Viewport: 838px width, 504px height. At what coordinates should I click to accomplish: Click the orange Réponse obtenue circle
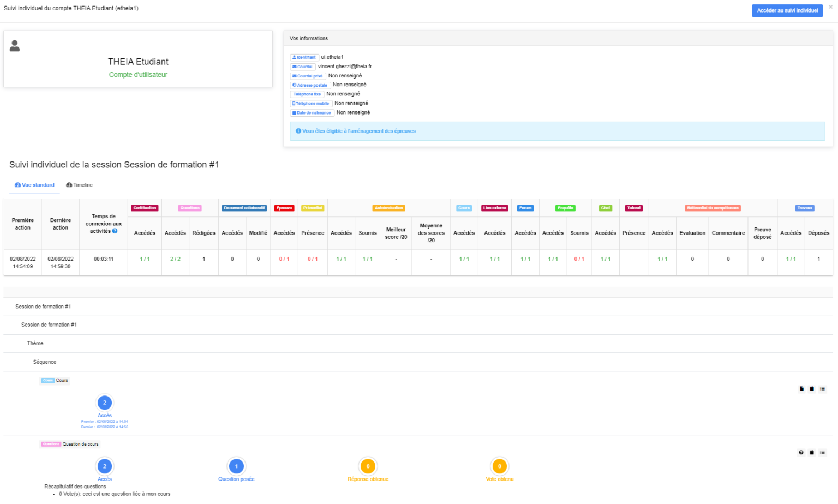tap(368, 466)
